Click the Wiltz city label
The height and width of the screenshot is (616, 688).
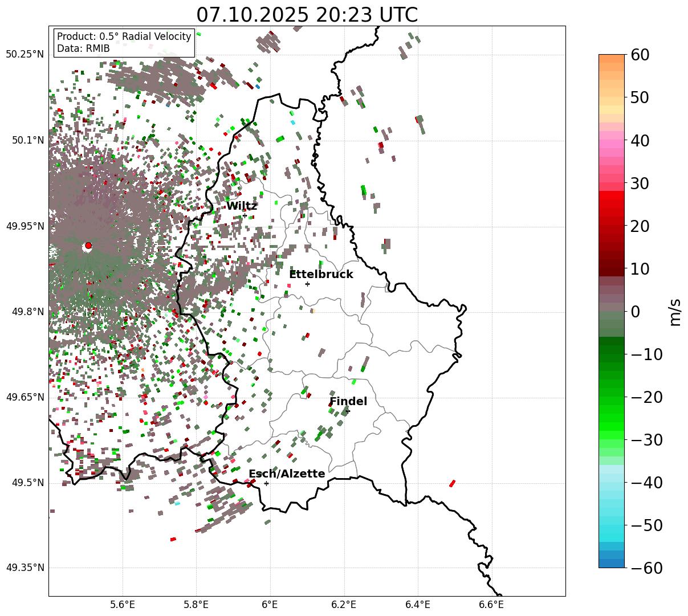tap(242, 206)
